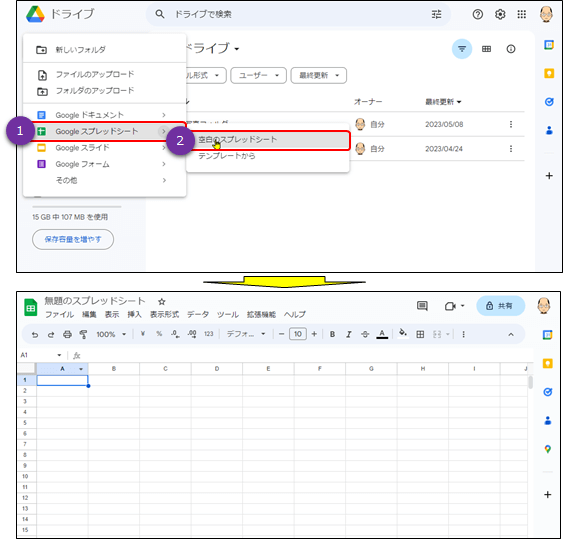
Task: Expand Google フォーム submenu arrow
Action: [x=164, y=164]
